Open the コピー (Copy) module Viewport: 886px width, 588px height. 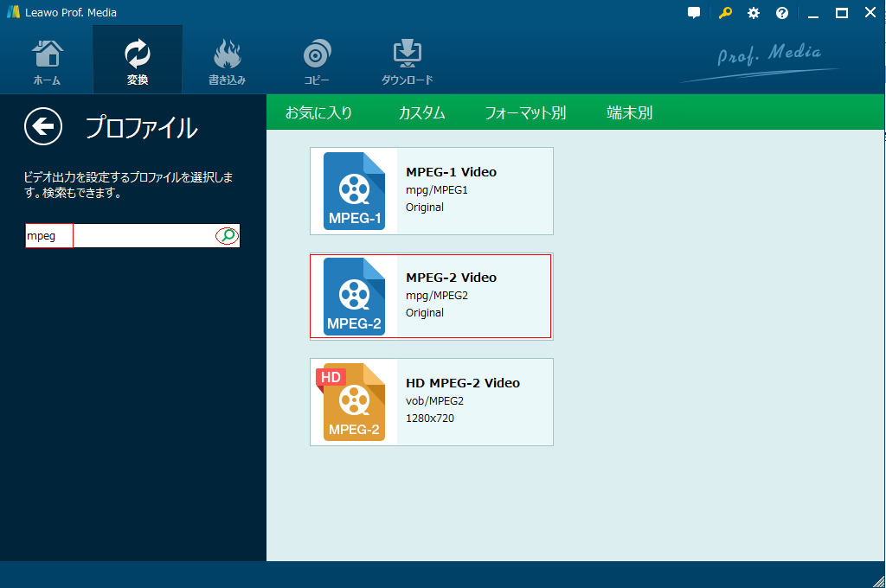(317, 62)
